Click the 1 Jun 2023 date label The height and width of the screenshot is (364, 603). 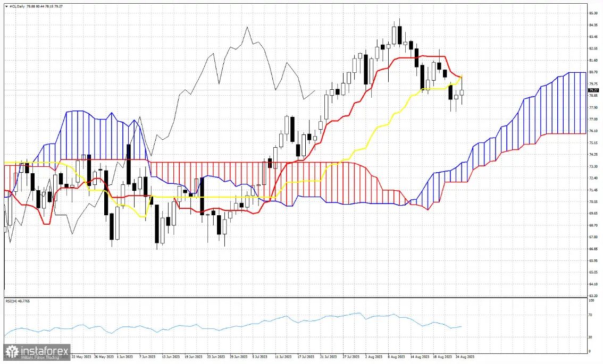(125, 357)
